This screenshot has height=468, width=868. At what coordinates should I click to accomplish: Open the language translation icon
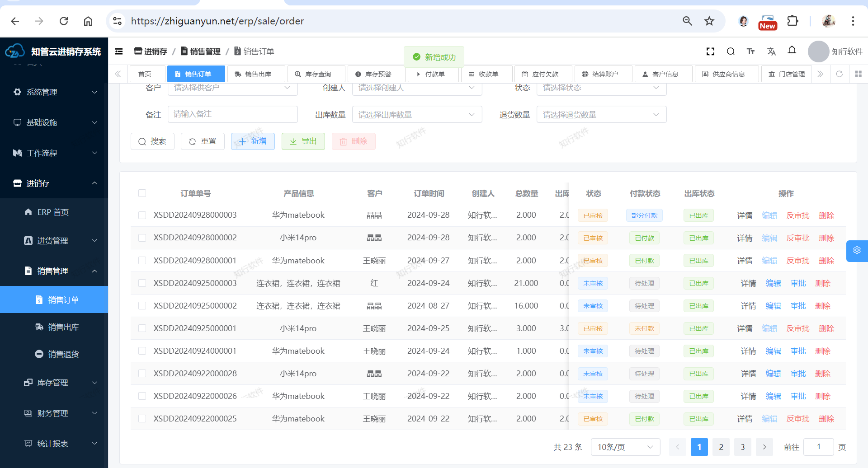(x=771, y=51)
